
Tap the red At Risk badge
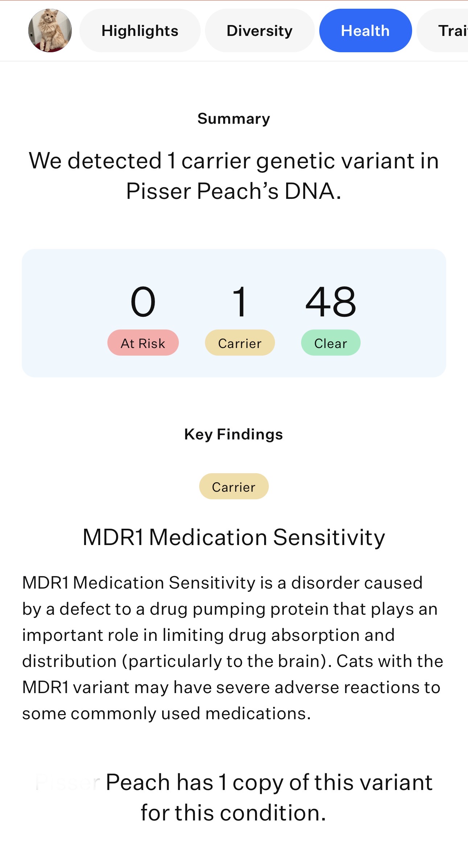143,343
